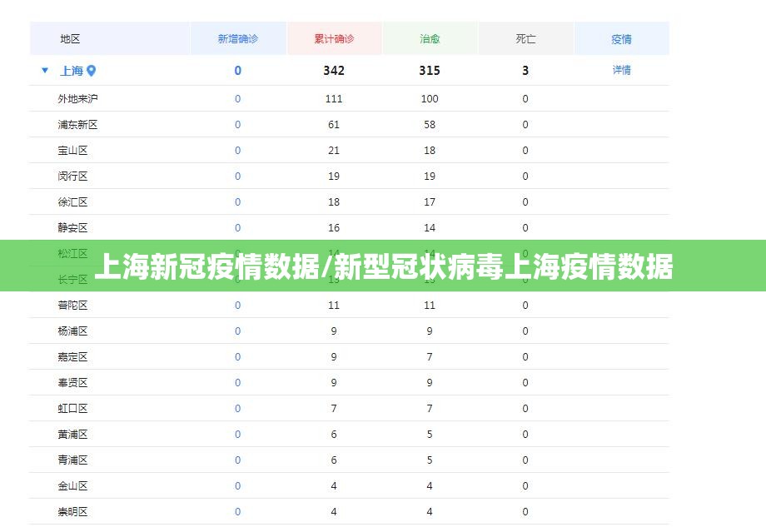
Task: Select the 外地来沪 row
Action: [78, 99]
